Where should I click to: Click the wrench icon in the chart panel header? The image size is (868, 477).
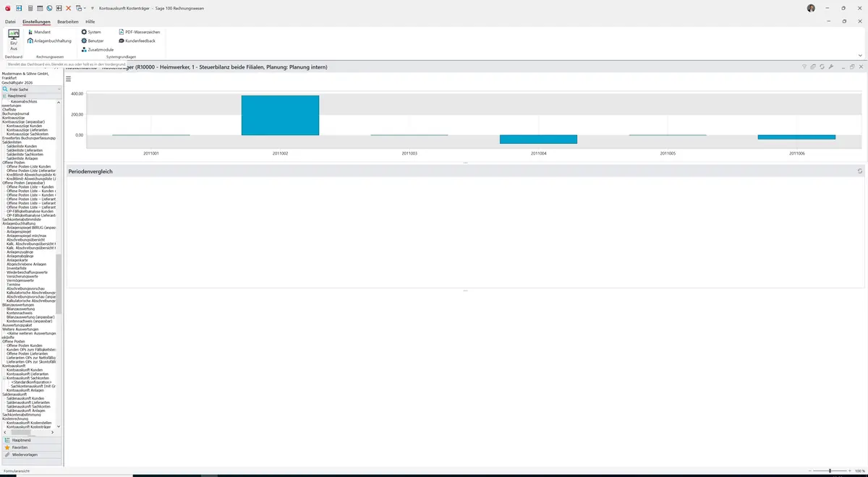(x=831, y=66)
